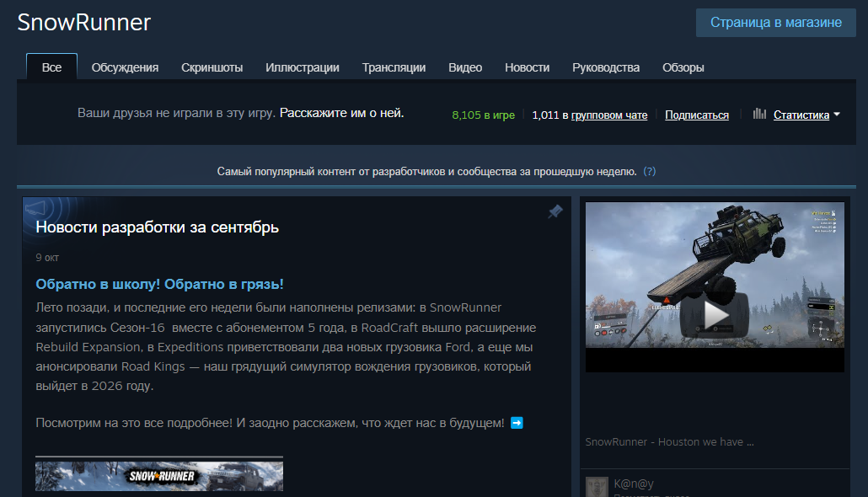Go to the Руководства tab
Screen dimensions: 868x497
click(606, 67)
